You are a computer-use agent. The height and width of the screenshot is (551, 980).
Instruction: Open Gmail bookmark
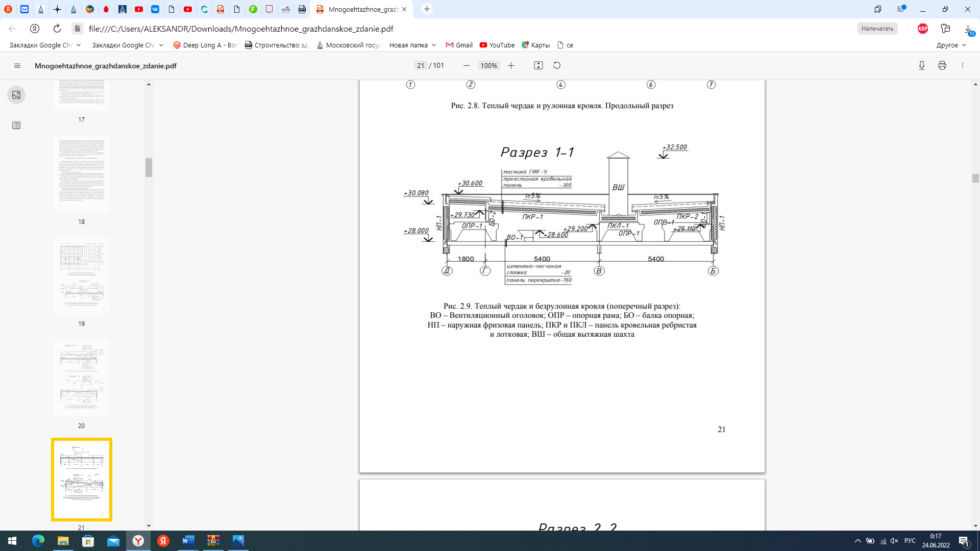pyautogui.click(x=459, y=45)
